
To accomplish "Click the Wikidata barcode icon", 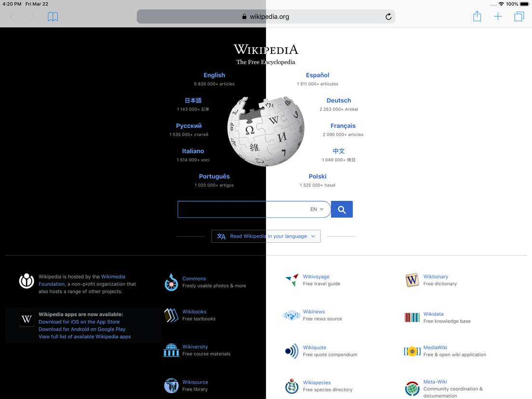I will (412, 317).
